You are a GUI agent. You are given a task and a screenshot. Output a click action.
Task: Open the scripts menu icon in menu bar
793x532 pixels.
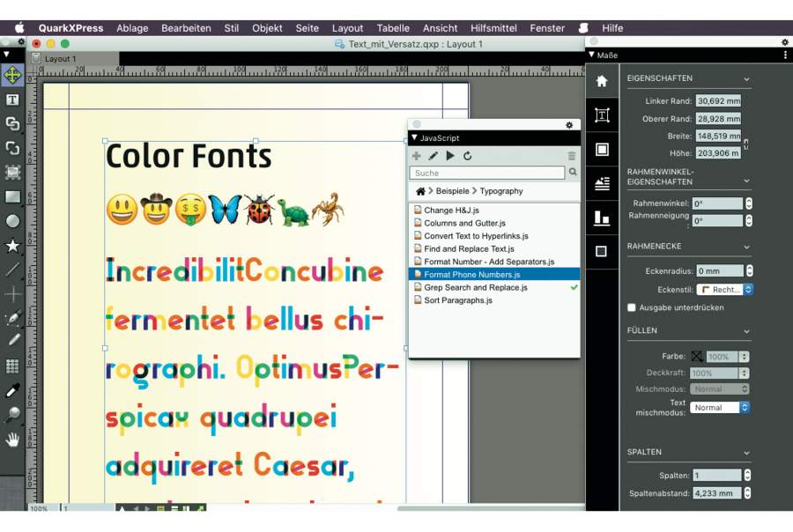[x=583, y=28]
